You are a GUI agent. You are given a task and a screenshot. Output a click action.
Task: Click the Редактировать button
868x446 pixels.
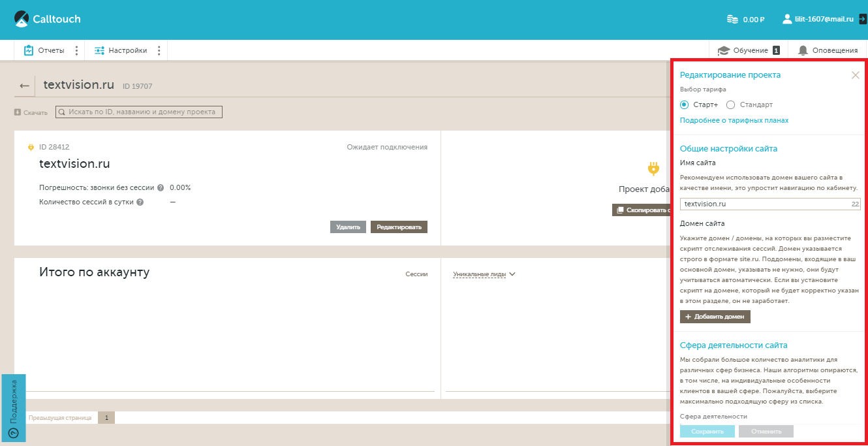point(399,227)
